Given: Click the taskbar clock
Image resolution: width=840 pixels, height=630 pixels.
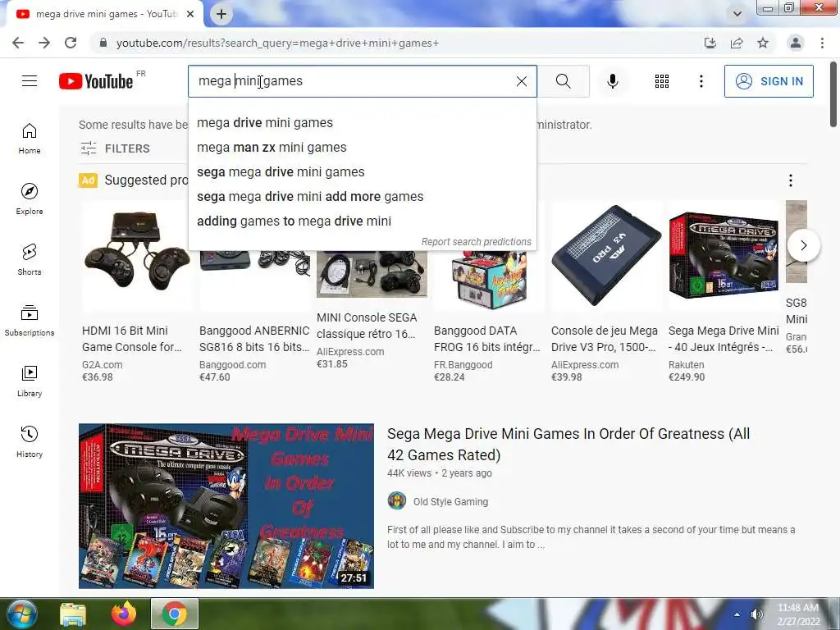Looking at the screenshot, I should 798,614.
